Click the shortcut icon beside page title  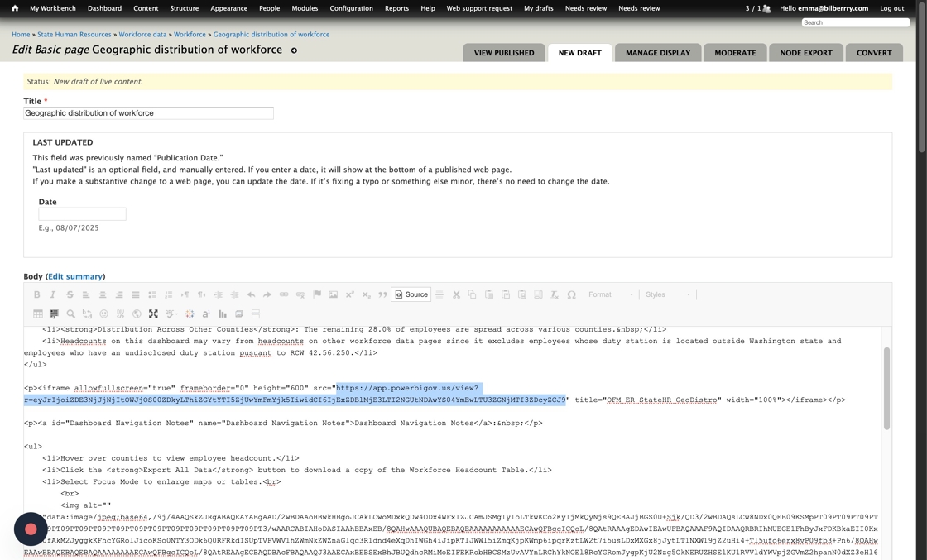[x=294, y=50]
